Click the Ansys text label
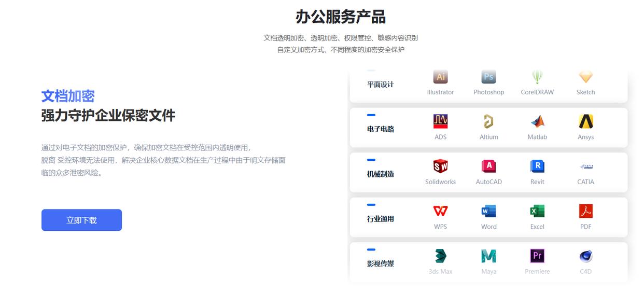Screen dimensions: 644x293 (585, 137)
